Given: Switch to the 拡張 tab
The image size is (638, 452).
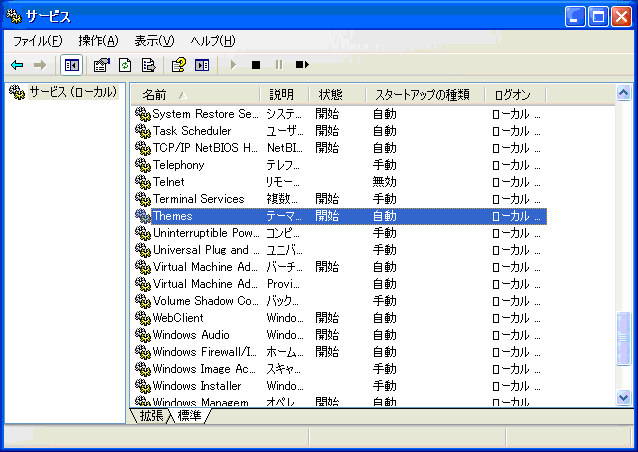Looking at the screenshot, I should [x=151, y=415].
